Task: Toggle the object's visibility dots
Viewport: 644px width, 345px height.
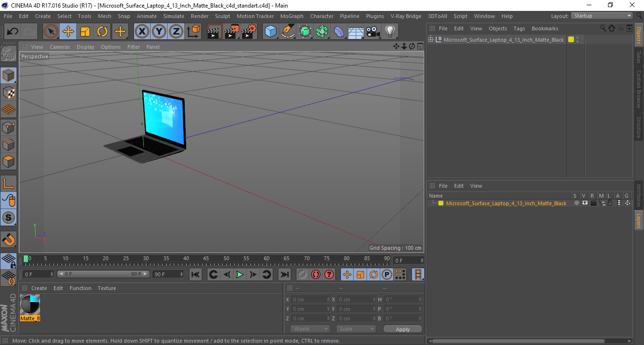Action: click(x=578, y=40)
